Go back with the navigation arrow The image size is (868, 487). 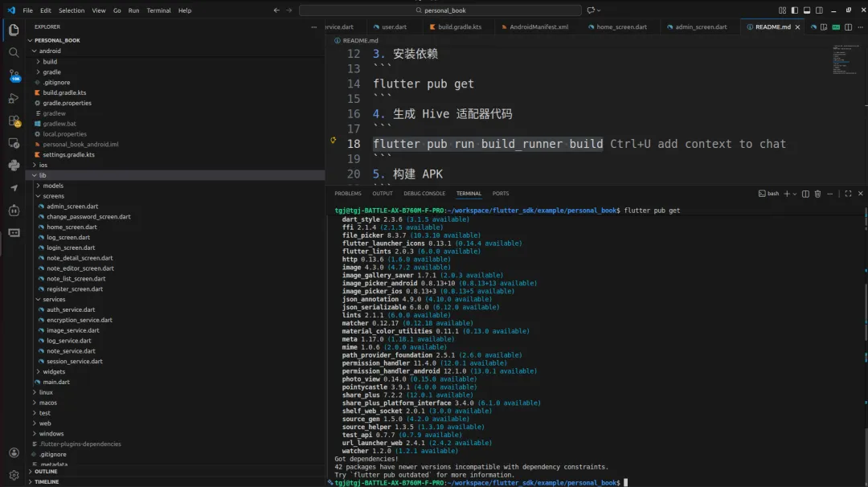click(x=276, y=10)
